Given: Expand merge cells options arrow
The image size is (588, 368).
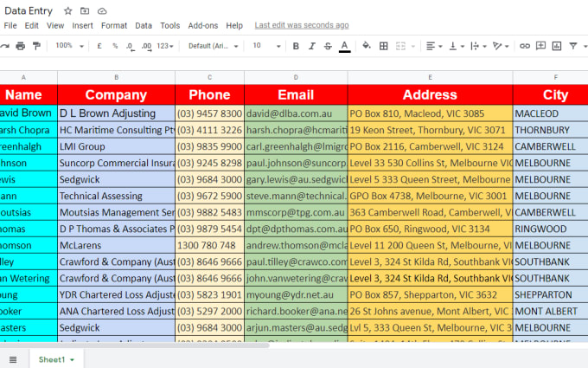Looking at the screenshot, I should tap(412, 46).
